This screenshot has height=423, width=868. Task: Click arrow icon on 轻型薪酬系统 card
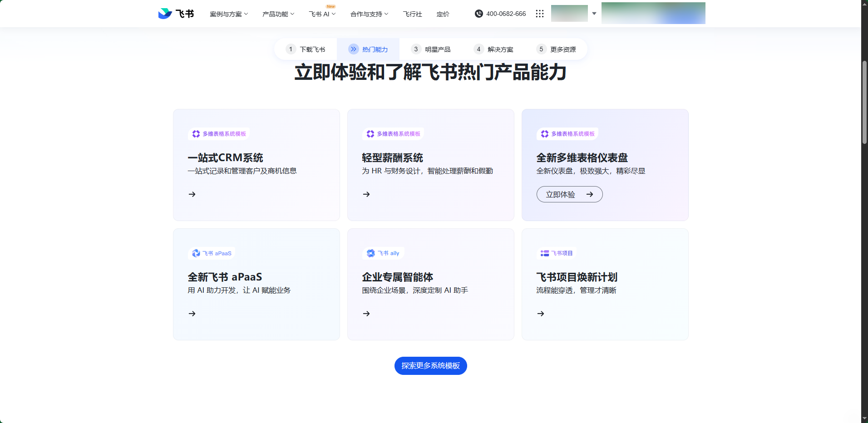pos(366,194)
